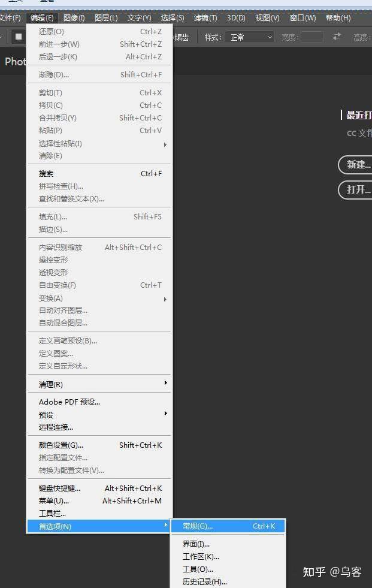Open 颜色设置(G)... dialog
This screenshot has height=588, width=372.
(x=99, y=445)
